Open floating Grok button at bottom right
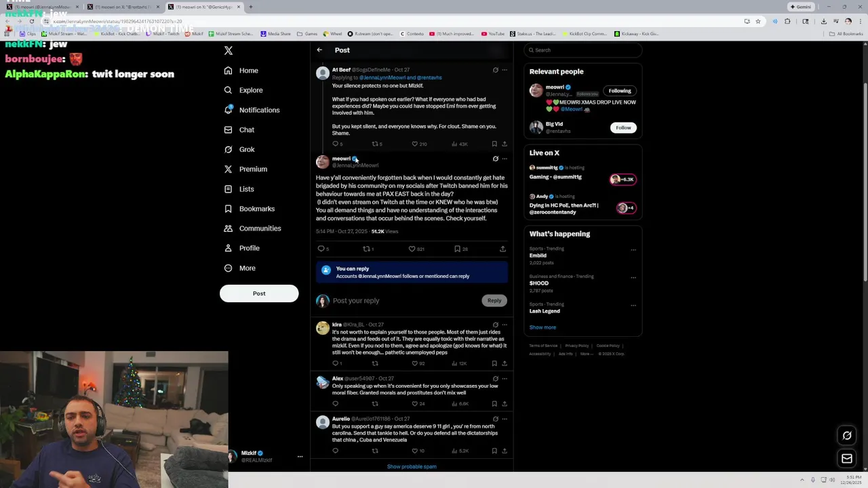Screen dimensions: 868x488 (847, 436)
